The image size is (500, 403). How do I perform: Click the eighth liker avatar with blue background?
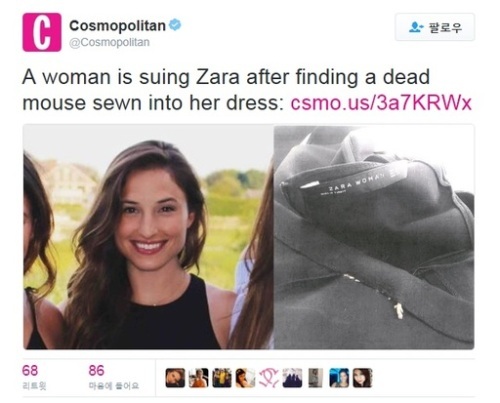339,378
